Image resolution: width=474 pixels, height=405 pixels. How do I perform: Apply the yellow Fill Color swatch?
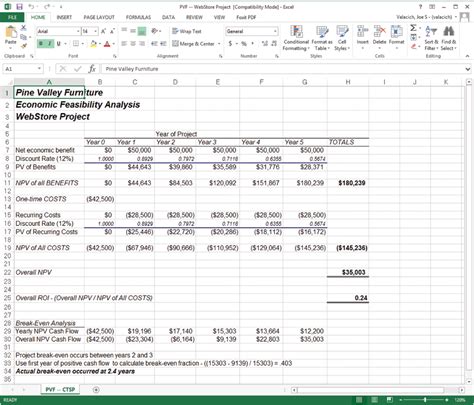[94, 44]
